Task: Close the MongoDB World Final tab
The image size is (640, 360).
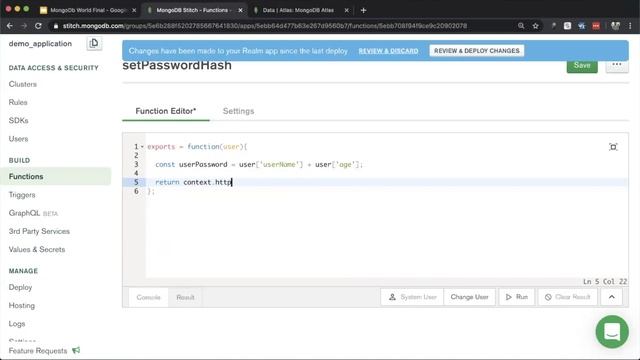Action: 134,10
